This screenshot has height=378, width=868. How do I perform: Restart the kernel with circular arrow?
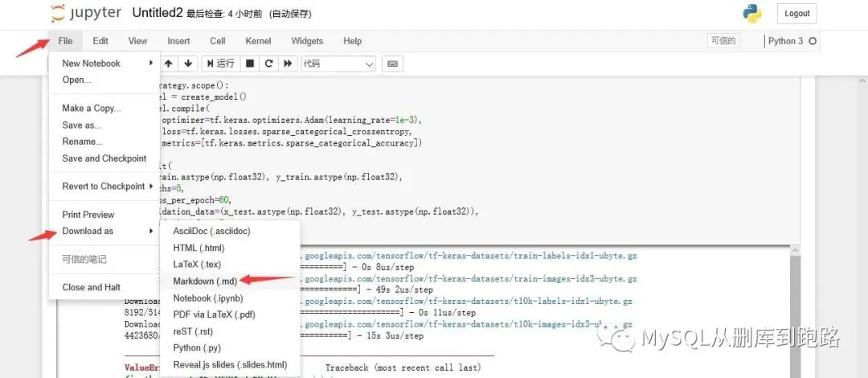(x=269, y=64)
